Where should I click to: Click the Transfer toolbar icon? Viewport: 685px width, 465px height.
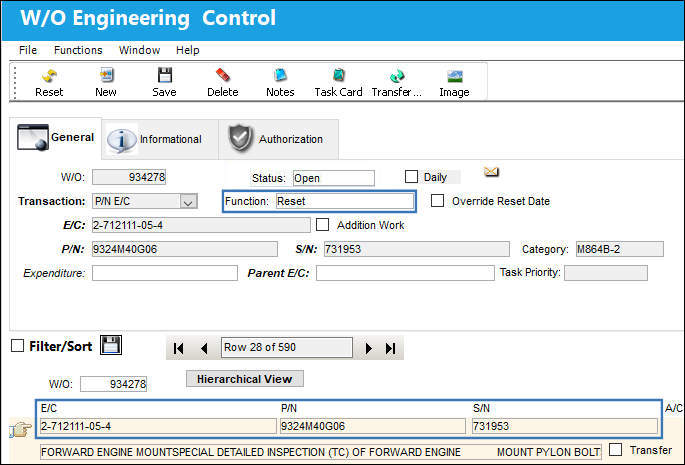(397, 76)
